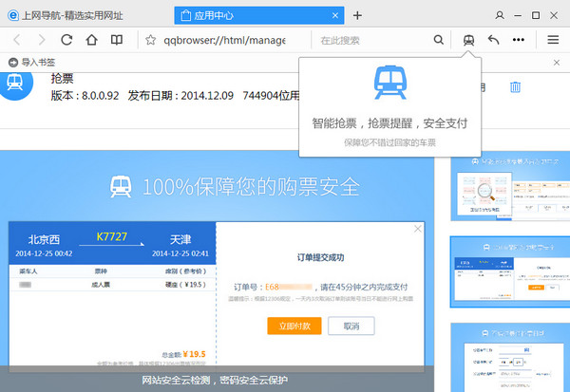Select the third preview thumbnail
The image size is (570, 392).
[x=510, y=357]
